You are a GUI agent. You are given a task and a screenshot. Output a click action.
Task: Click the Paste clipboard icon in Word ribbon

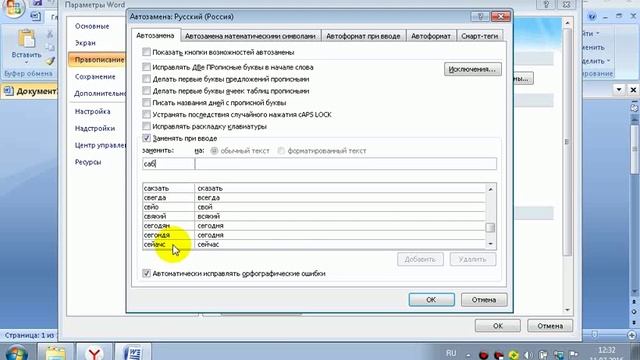click(27, 39)
